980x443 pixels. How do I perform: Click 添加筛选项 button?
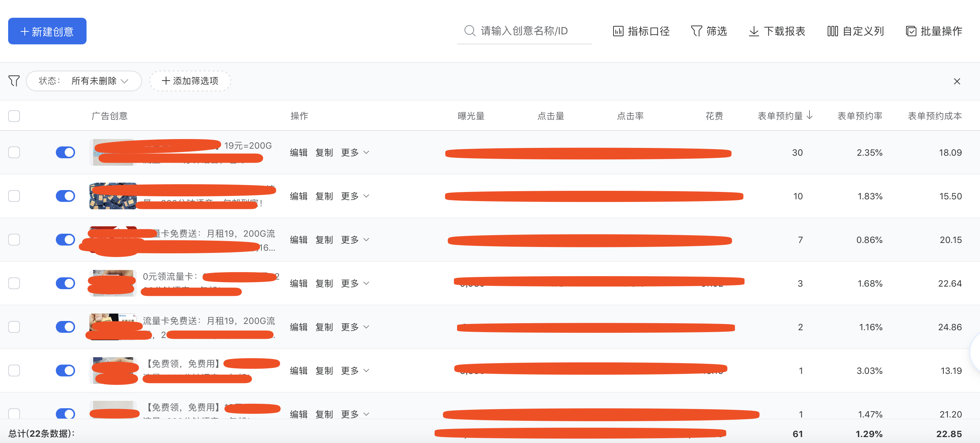pos(190,81)
